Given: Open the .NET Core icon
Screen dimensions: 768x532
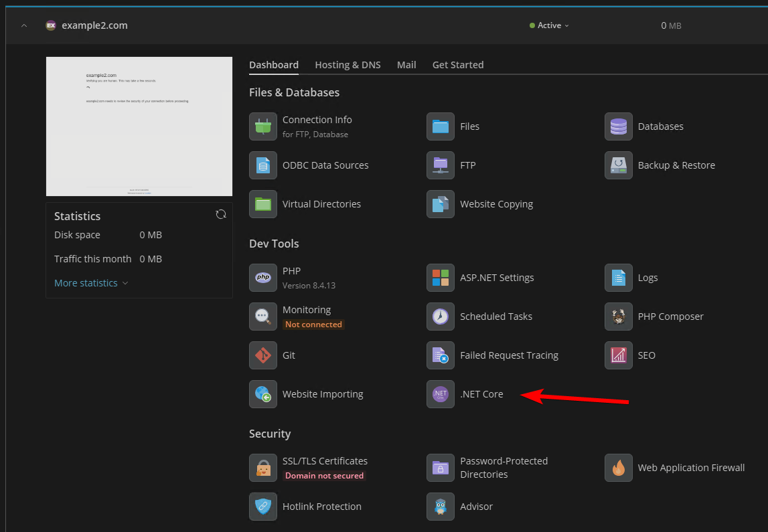Looking at the screenshot, I should 440,394.
